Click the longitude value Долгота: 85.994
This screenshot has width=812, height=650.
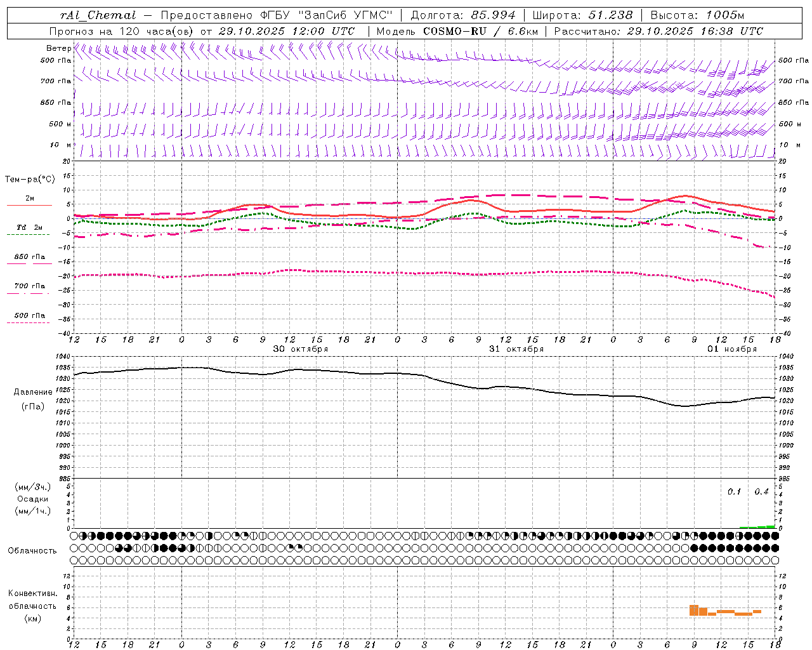(x=462, y=15)
